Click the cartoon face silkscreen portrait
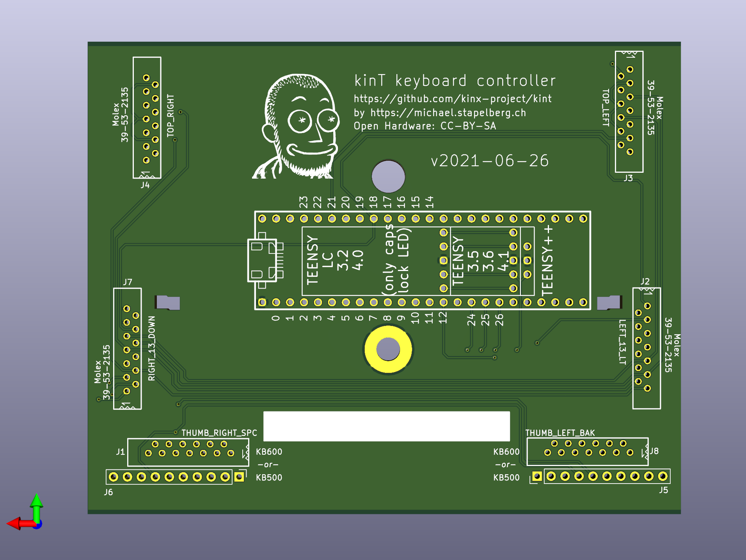The height and width of the screenshot is (560, 746). pyautogui.click(x=295, y=126)
